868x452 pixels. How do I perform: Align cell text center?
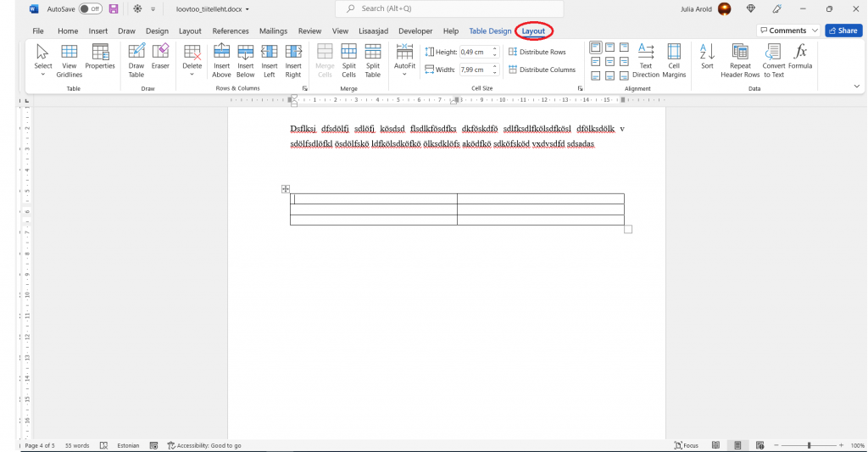pyautogui.click(x=609, y=62)
